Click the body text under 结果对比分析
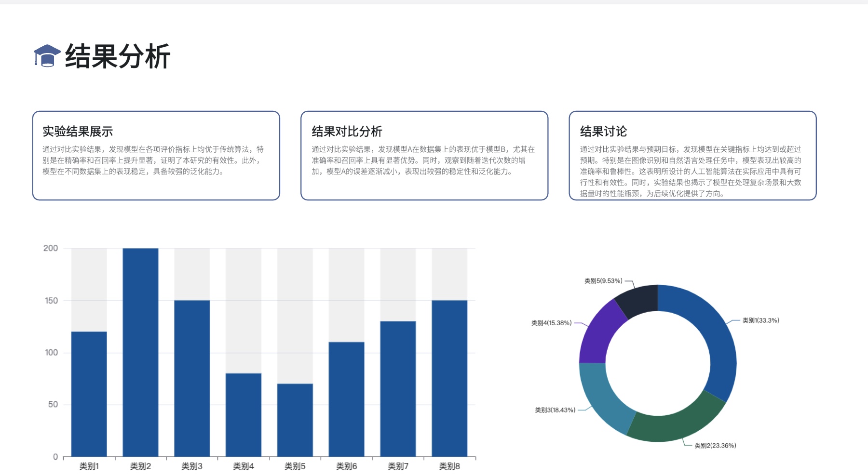 point(423,160)
